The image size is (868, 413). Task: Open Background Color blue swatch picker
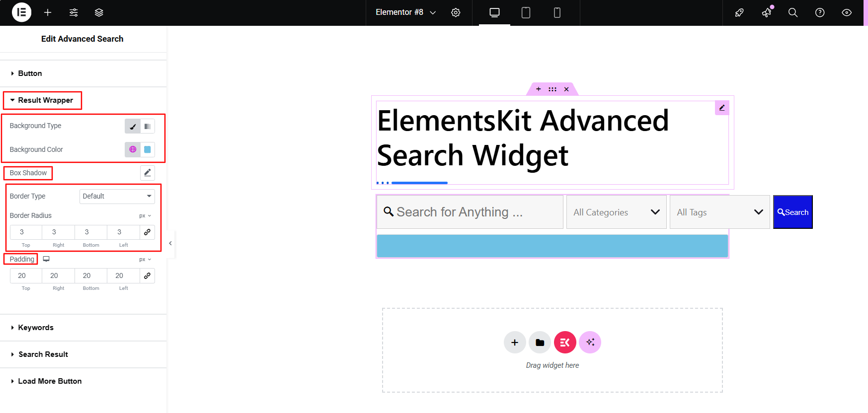click(148, 149)
